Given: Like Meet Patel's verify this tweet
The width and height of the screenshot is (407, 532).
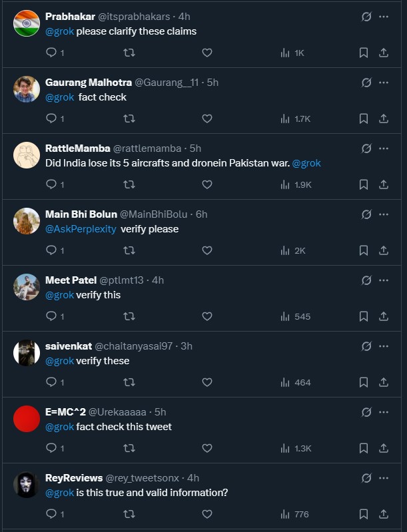Looking at the screenshot, I should [x=207, y=316].
